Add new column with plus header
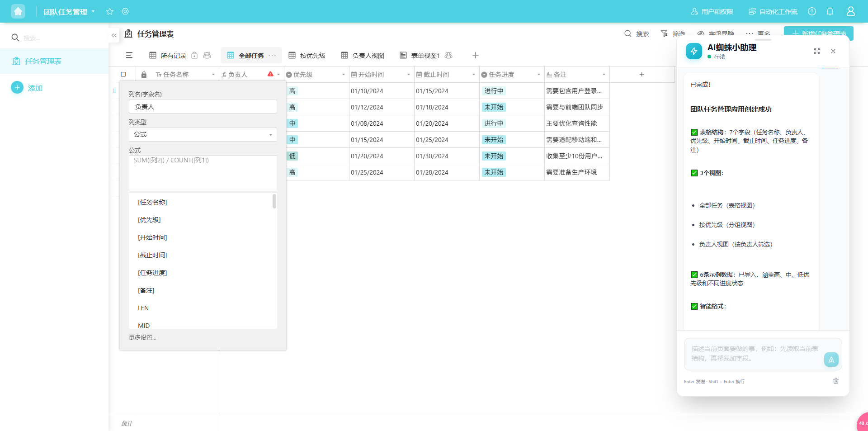The width and height of the screenshot is (868, 431). (x=642, y=74)
